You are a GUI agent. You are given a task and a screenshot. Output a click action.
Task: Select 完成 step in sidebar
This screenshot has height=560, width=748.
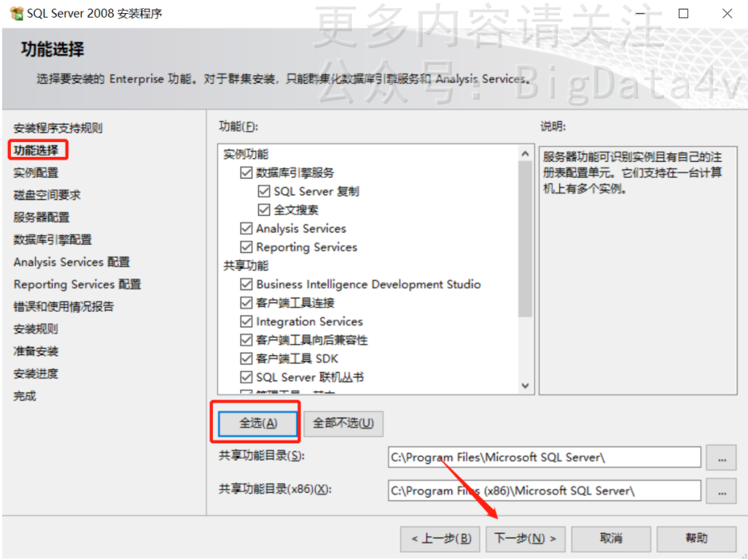tap(25, 396)
